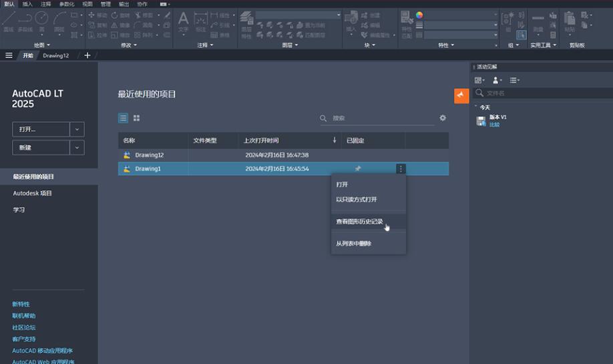613x364 pixels.
Task: Choose View Drawing History (查看图形历史记录)
Action: pos(369,221)
